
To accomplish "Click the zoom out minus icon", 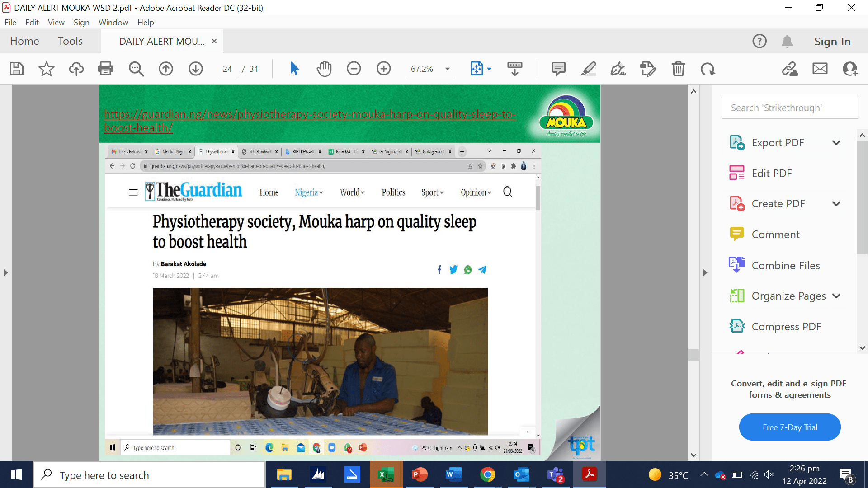I will [354, 69].
